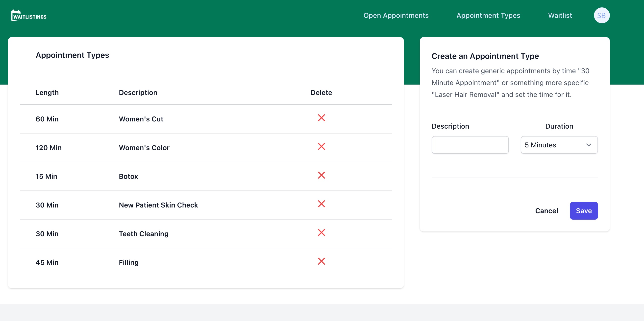This screenshot has height=321, width=644.
Task: Open the Appointment Types nav item
Action: tap(488, 16)
